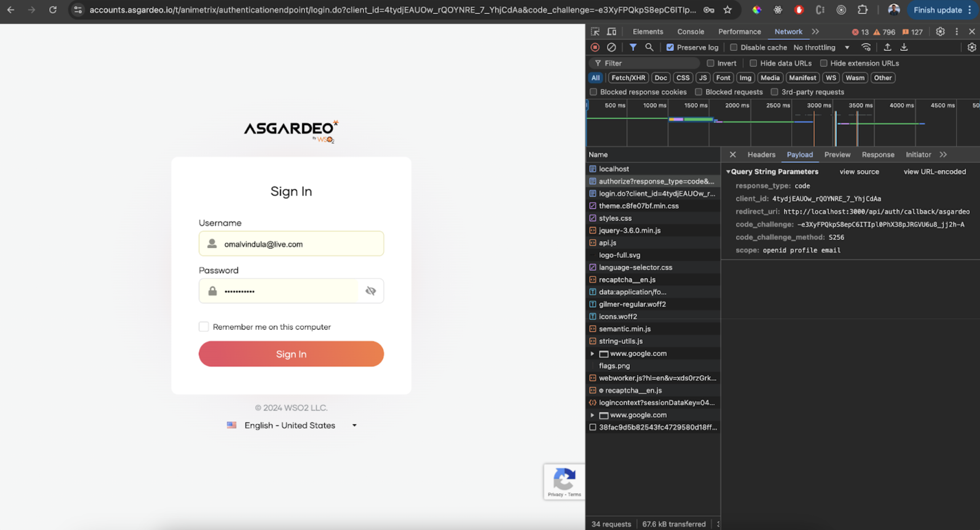Toggle password visibility eye icon

(370, 291)
